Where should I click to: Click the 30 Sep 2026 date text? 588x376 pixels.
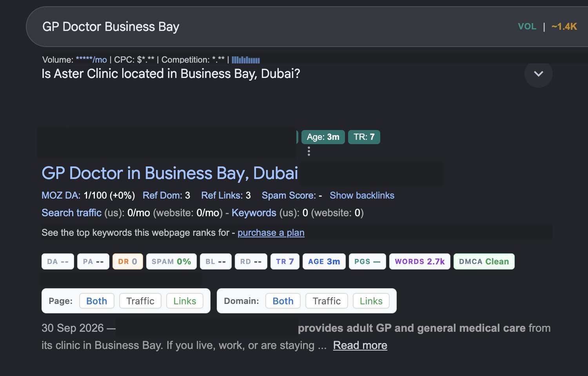coord(73,328)
